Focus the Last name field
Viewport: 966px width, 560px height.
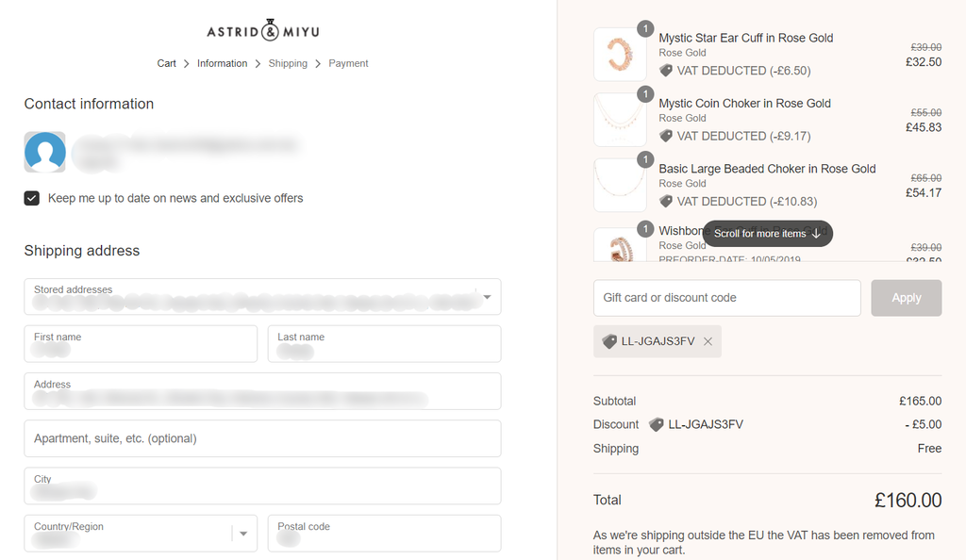[385, 344]
